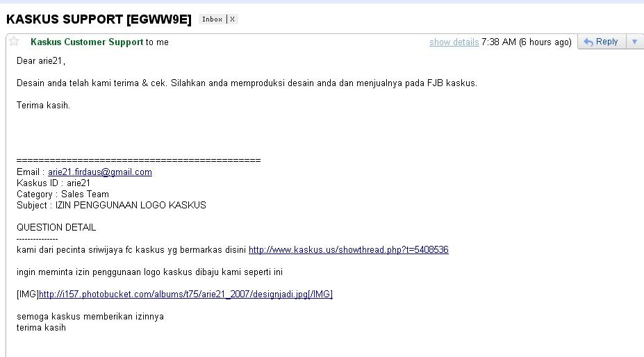The image size is (644, 357).
Task: Reply to the Kaskus Support email
Action: 602,42
